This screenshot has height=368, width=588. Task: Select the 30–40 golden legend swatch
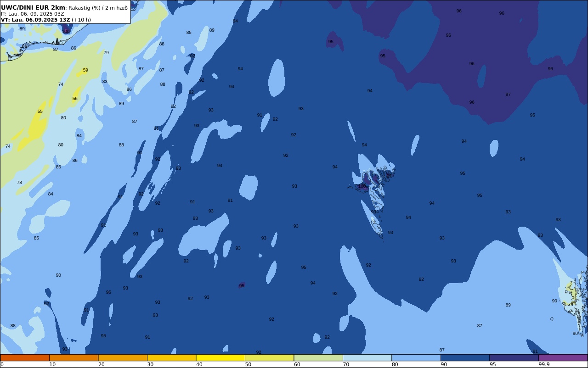click(171, 357)
